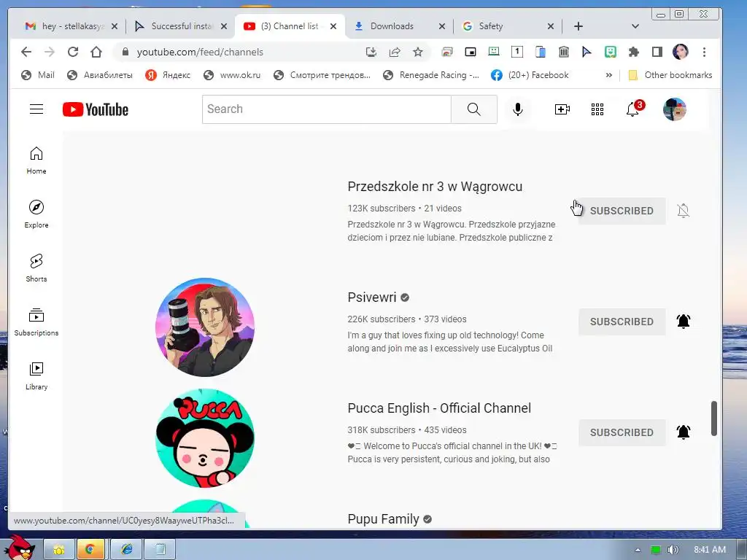747x560 pixels.
Task: Expand the tab search chevron
Action: coord(635,26)
